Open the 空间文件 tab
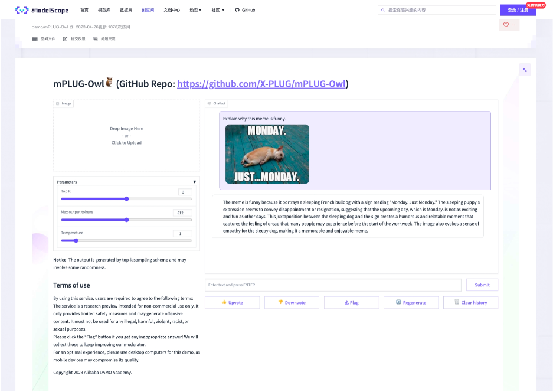Image resolution: width=553 pixels, height=392 pixels. [x=44, y=39]
